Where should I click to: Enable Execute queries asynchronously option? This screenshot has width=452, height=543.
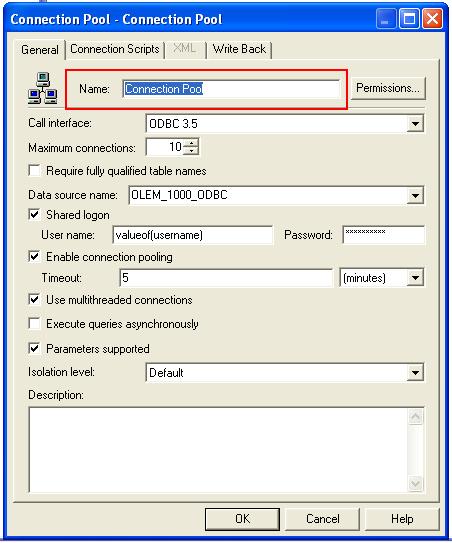pyautogui.click(x=34, y=324)
